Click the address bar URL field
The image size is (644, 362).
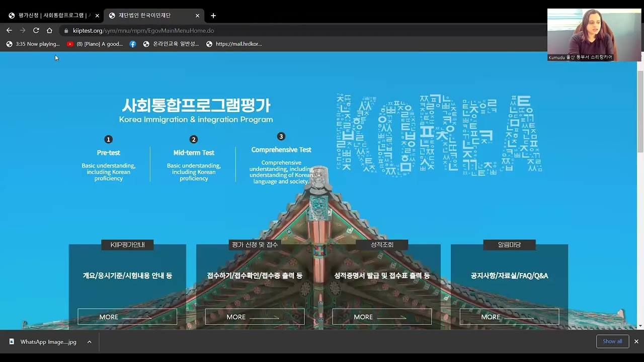pos(302,31)
